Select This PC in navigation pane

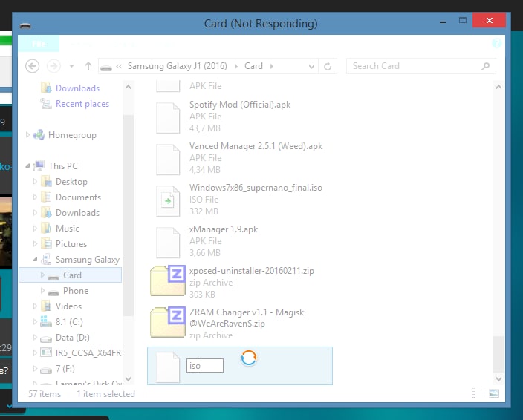pyautogui.click(x=62, y=166)
